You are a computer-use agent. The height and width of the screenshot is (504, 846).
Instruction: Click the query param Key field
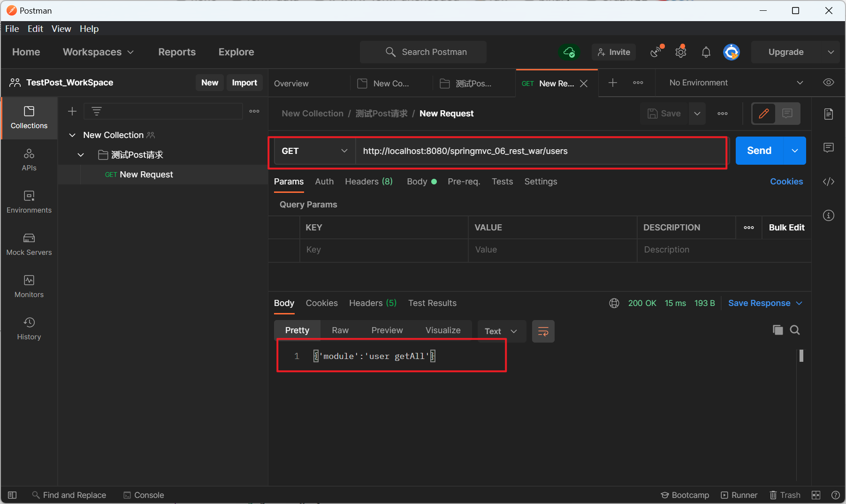[x=384, y=250]
